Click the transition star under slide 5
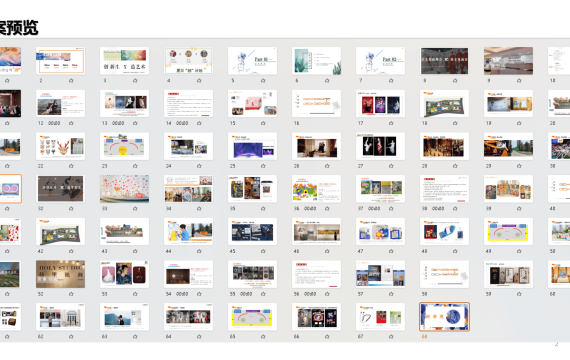This screenshot has width=570, height=360. pyautogui.click(x=263, y=81)
